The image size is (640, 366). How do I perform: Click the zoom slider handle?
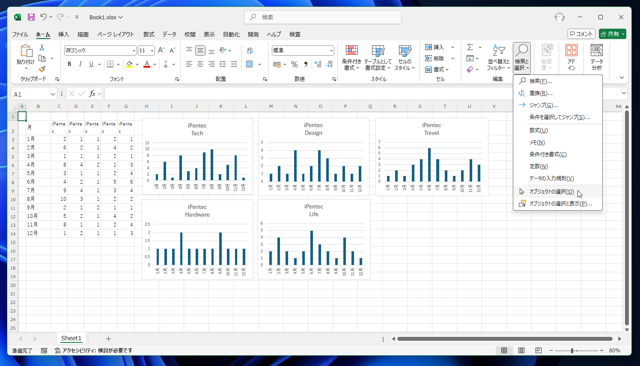click(572, 350)
